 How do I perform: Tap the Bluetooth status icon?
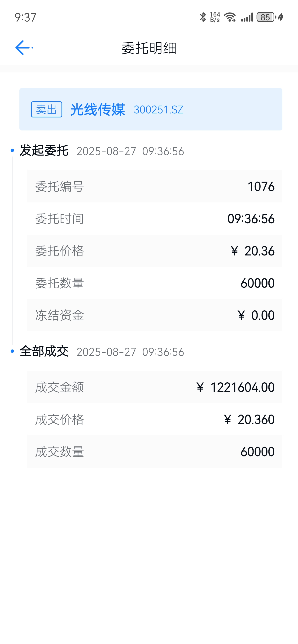click(x=203, y=17)
